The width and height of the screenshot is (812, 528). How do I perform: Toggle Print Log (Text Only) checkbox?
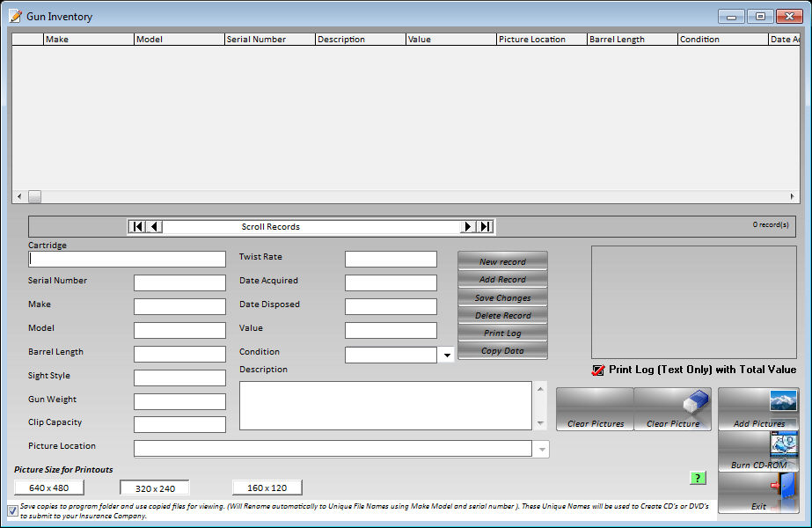tap(598, 370)
